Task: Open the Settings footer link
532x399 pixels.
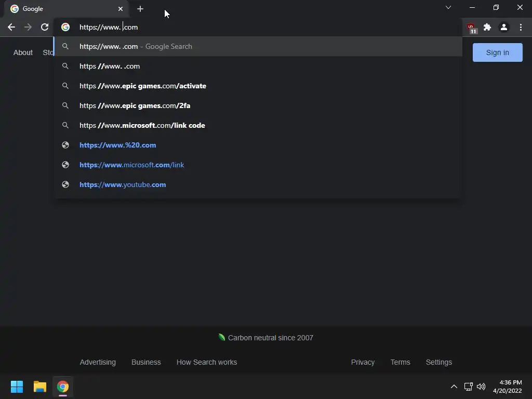Action: pyautogui.click(x=438, y=362)
